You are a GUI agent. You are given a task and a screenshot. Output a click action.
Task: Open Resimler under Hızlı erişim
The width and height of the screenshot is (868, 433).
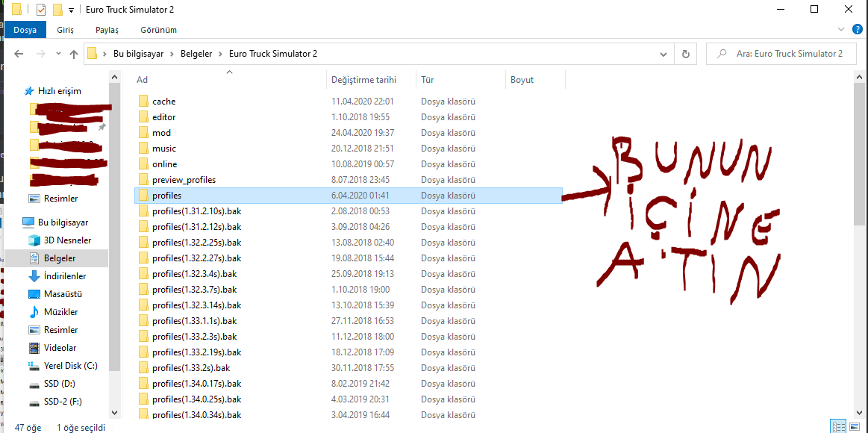tap(61, 199)
